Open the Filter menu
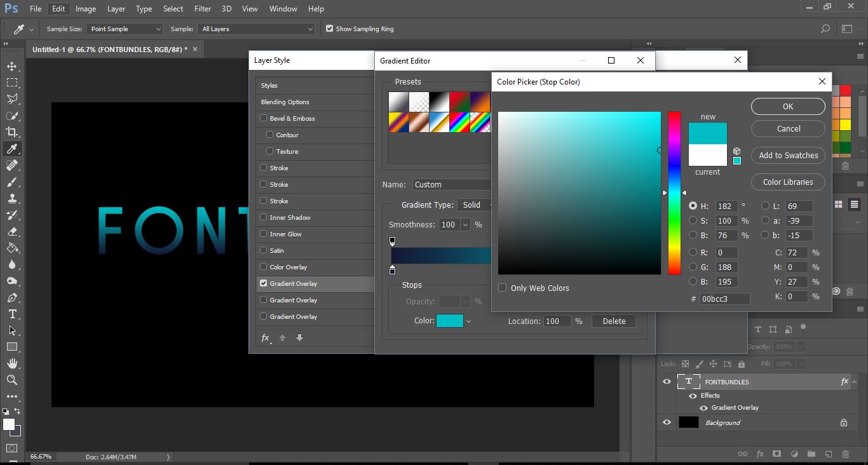 point(203,9)
